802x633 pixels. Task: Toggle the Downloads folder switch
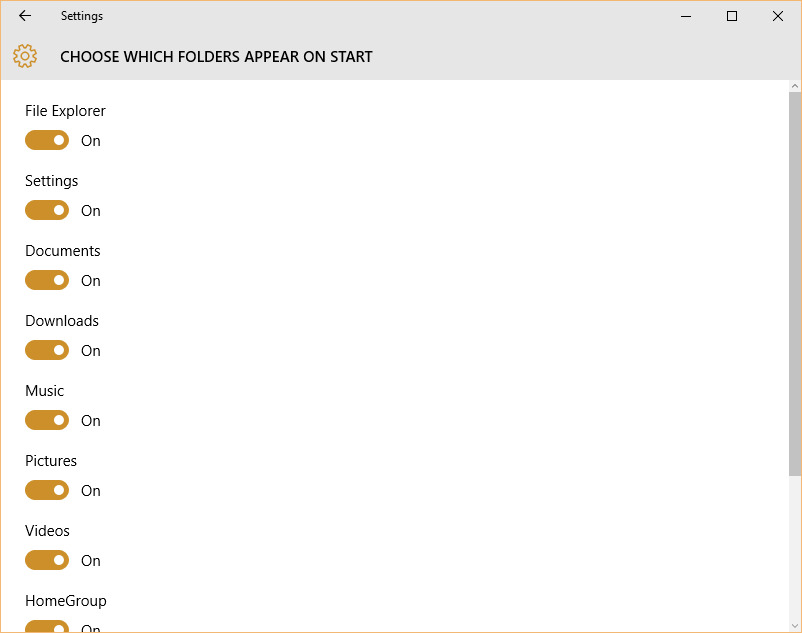[x=47, y=351]
